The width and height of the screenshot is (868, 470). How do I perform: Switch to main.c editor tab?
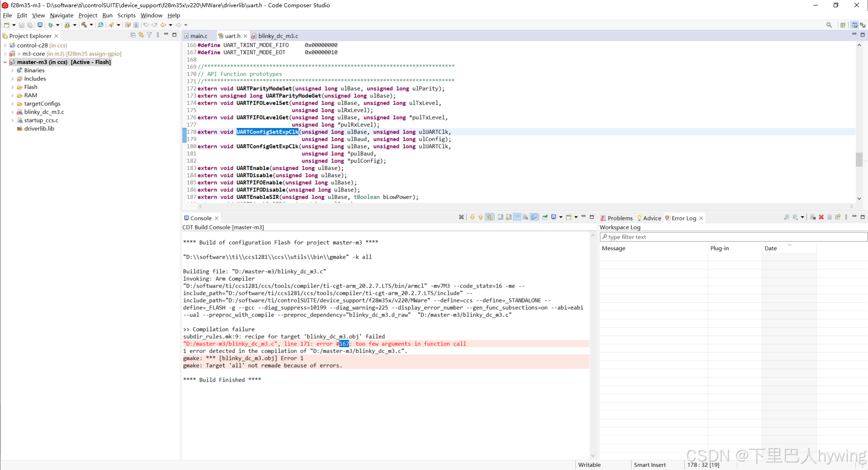(198, 36)
